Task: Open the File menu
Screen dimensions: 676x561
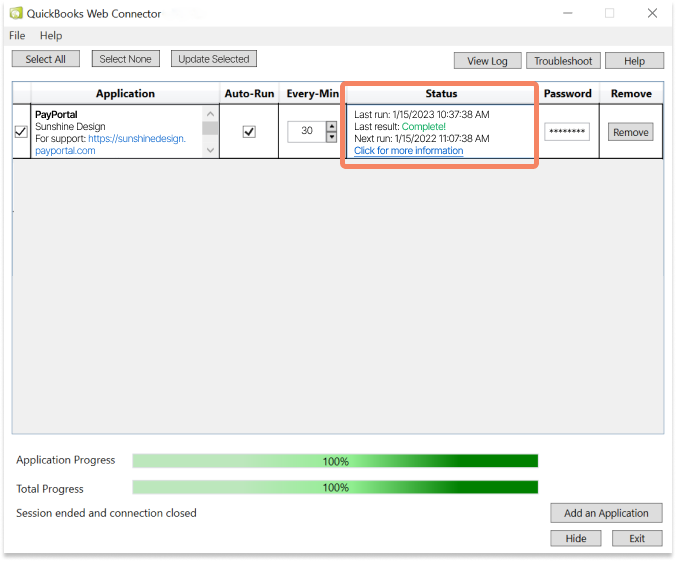Action: [x=17, y=35]
